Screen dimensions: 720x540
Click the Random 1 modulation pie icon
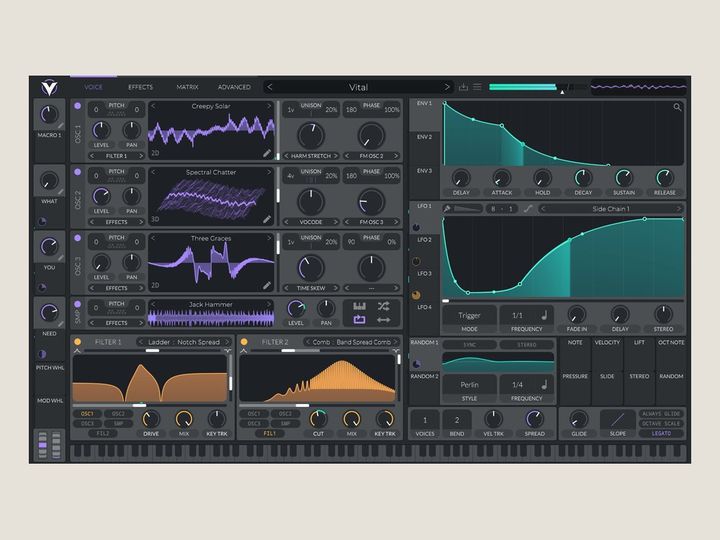pos(416,364)
